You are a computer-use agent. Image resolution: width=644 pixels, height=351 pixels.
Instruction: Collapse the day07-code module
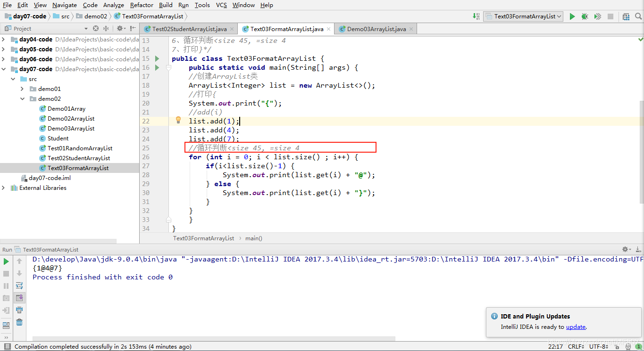(x=4, y=69)
